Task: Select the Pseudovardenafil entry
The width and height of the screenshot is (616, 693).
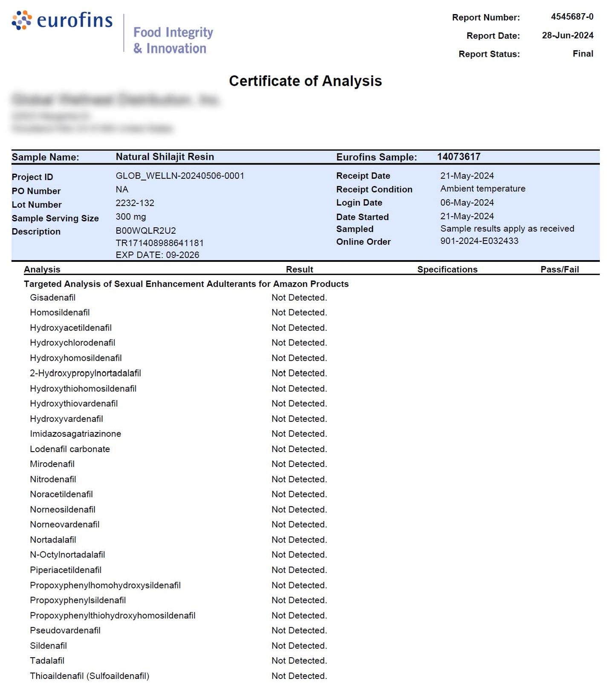Action: tap(65, 631)
